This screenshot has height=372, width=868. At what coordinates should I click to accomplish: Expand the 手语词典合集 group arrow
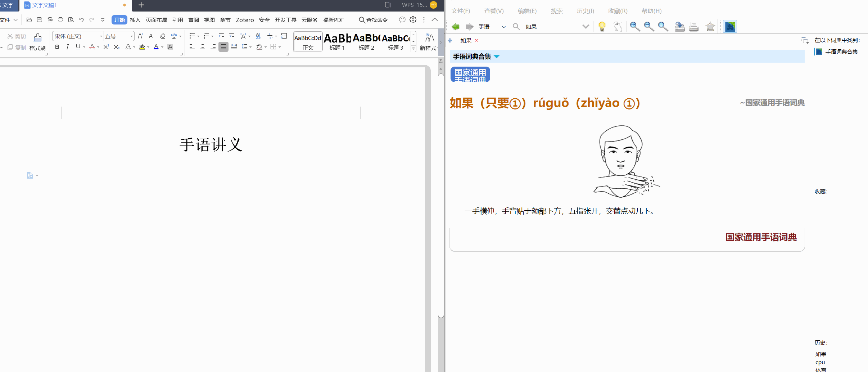(x=497, y=57)
